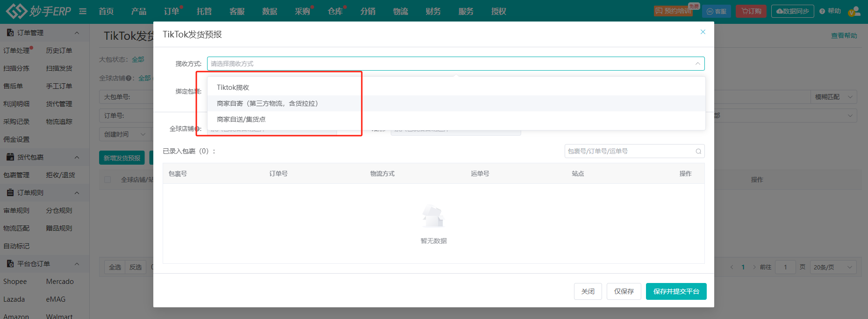Viewport: 868px width, 319px height.
Task: Click the 包裹号/订单号/运单号 search field
Action: click(x=629, y=151)
